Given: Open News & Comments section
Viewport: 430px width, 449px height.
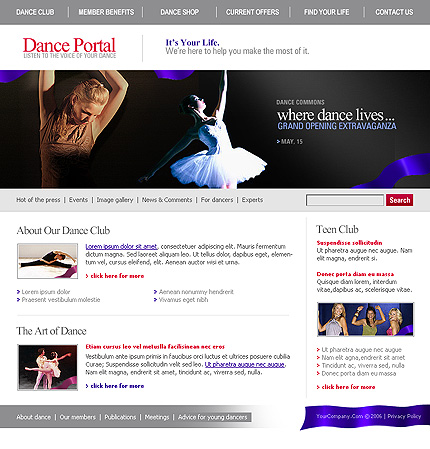Looking at the screenshot, I should [167, 200].
